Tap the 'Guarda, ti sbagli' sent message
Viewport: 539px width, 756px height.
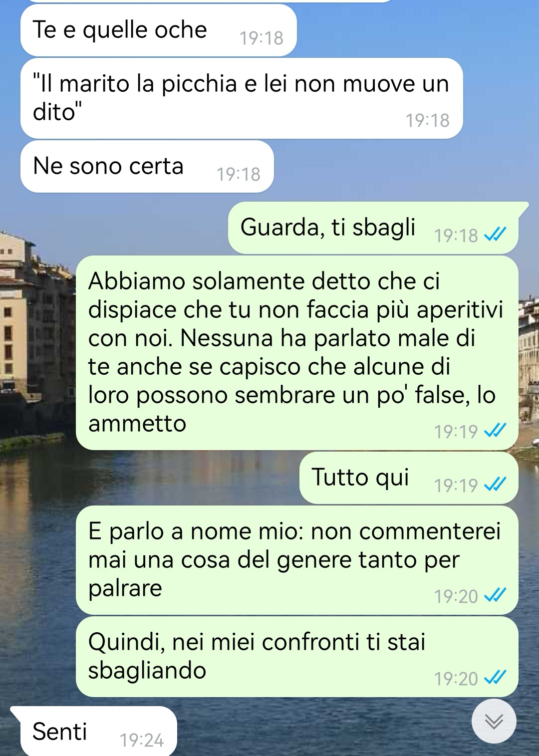click(x=373, y=228)
